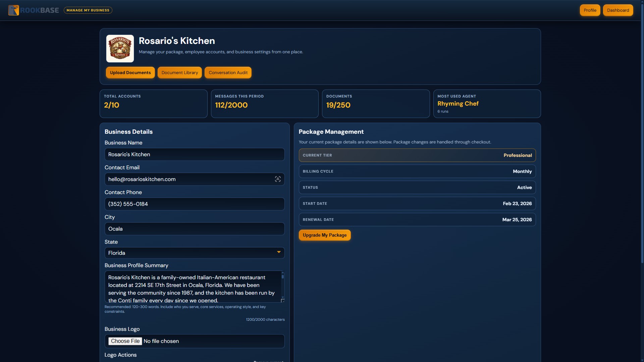Open the State dropdown
Image resolution: width=644 pixels, height=362 pixels.
[x=194, y=253]
